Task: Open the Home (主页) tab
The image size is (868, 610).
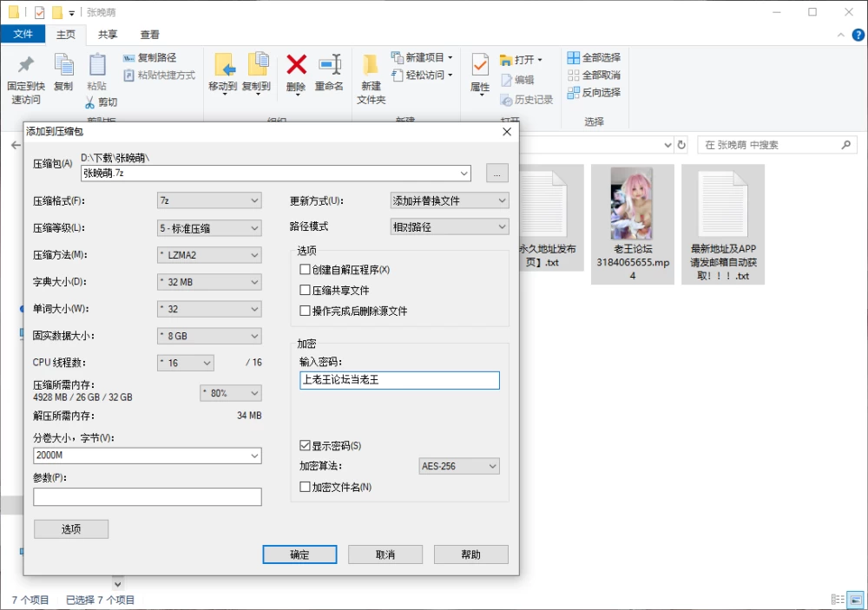Action: pyautogui.click(x=65, y=35)
